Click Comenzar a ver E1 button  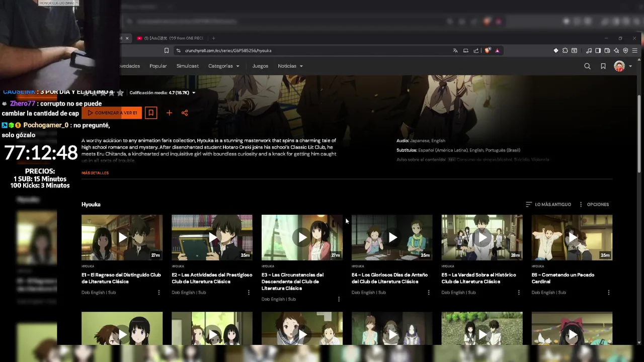[x=112, y=113]
